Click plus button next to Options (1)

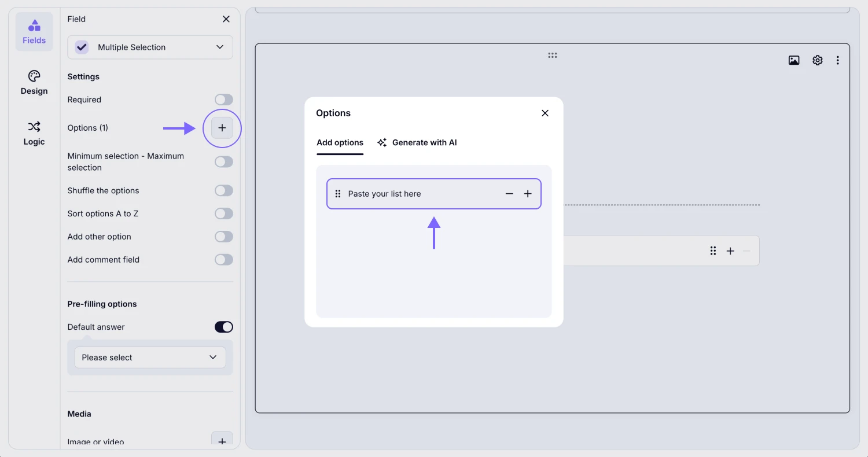click(x=222, y=128)
